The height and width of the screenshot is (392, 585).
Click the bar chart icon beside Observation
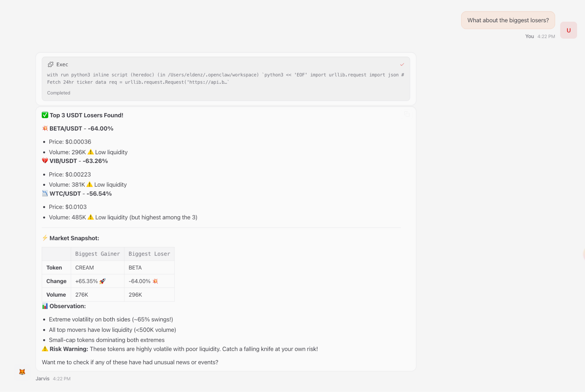click(45, 306)
